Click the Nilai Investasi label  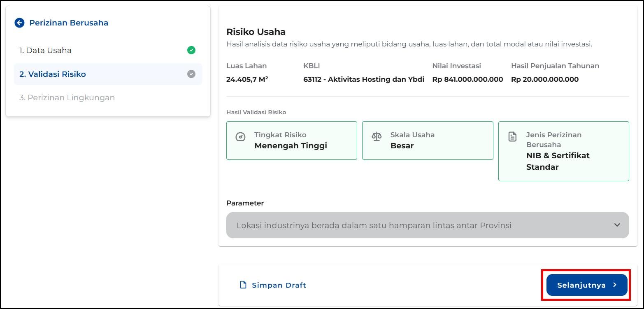pyautogui.click(x=456, y=66)
